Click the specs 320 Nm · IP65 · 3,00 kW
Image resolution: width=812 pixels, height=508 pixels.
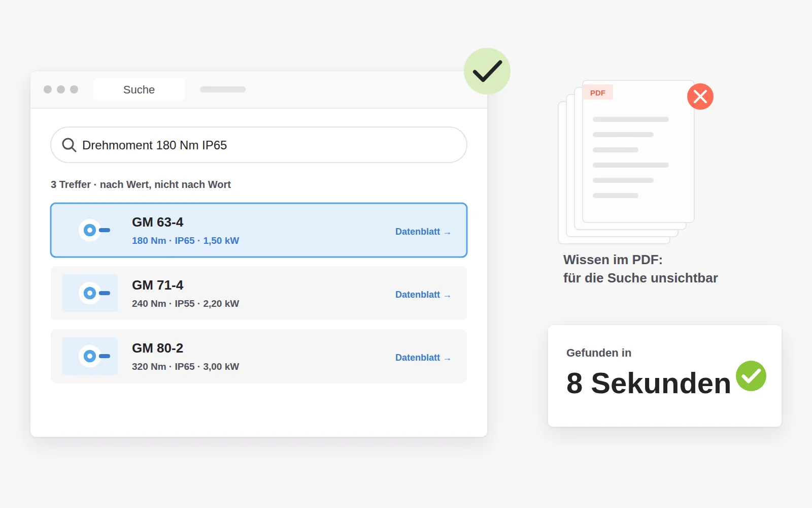coord(185,367)
